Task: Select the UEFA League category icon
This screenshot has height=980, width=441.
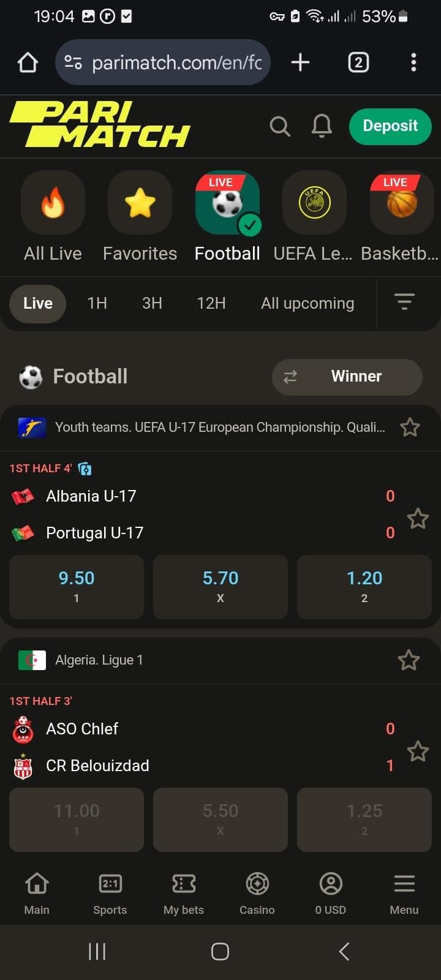Action: point(314,203)
